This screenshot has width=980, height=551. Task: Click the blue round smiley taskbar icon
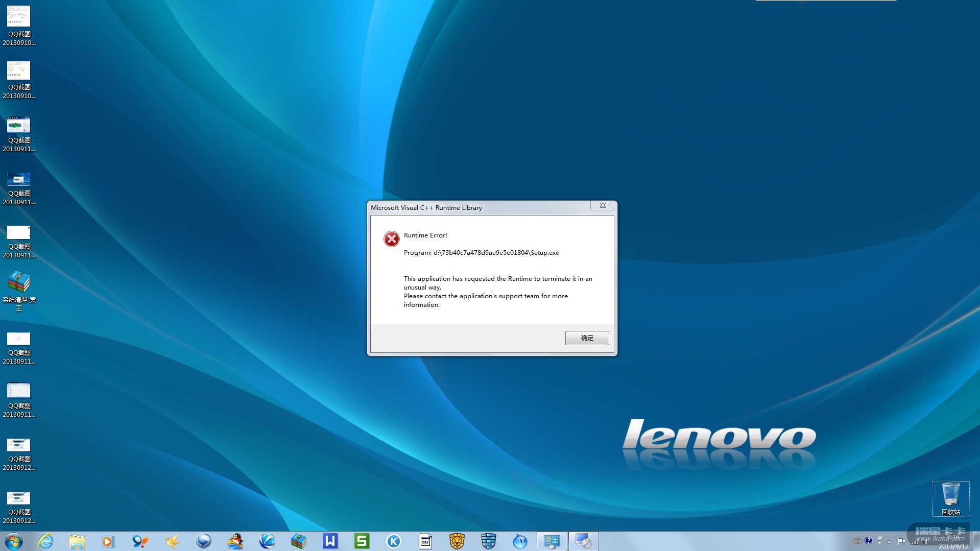coord(520,541)
